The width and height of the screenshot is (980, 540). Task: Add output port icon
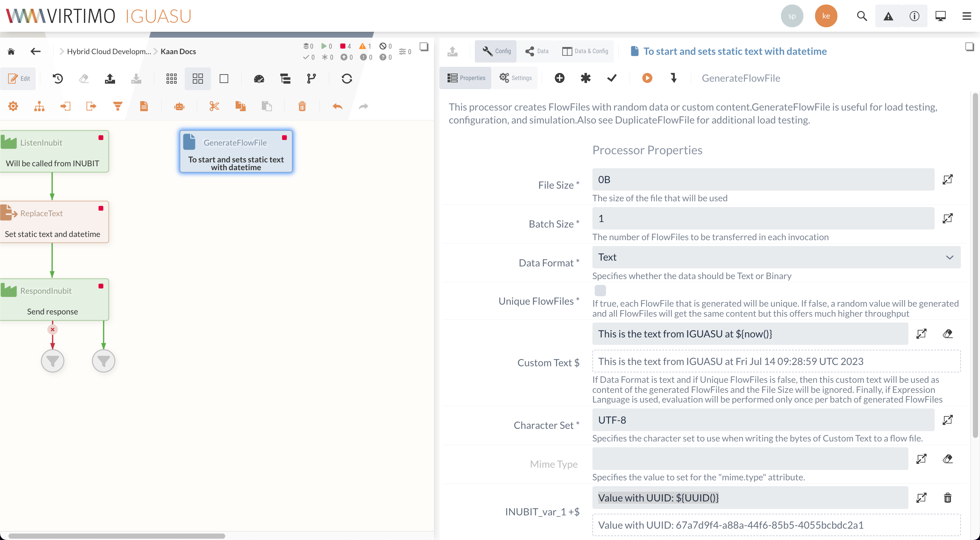pyautogui.click(x=91, y=106)
